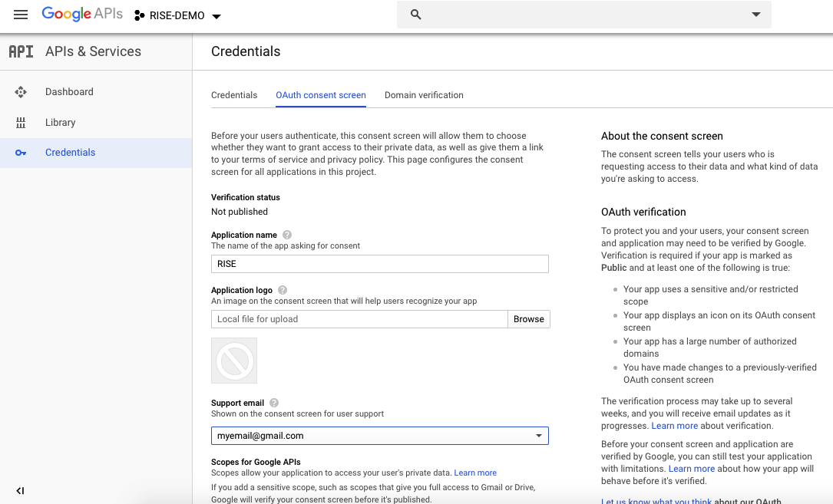Image resolution: width=833 pixels, height=504 pixels.
Task: Click the Application name field containing RISE
Action: point(380,264)
